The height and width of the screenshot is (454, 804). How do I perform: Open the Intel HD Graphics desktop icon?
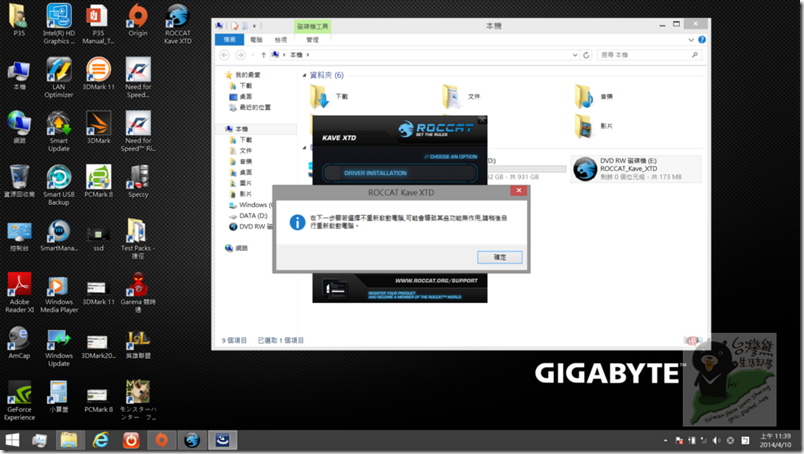point(58,24)
